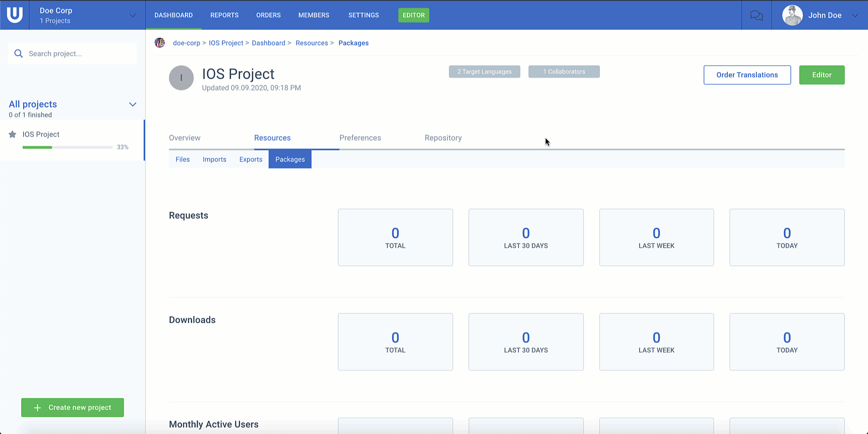
Task: Select the Packages sub-tab
Action: click(x=290, y=159)
